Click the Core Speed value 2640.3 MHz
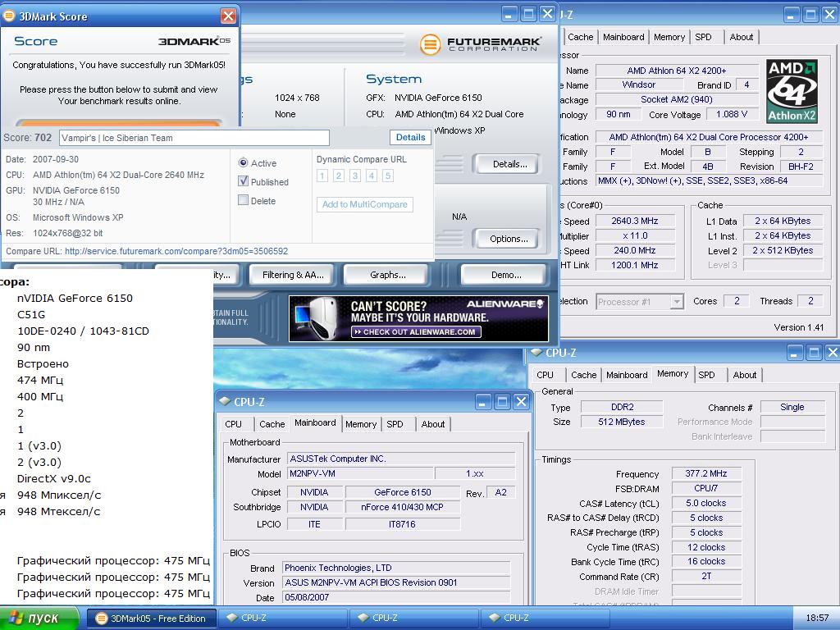Image resolution: width=840 pixels, height=630 pixels. pos(635,221)
